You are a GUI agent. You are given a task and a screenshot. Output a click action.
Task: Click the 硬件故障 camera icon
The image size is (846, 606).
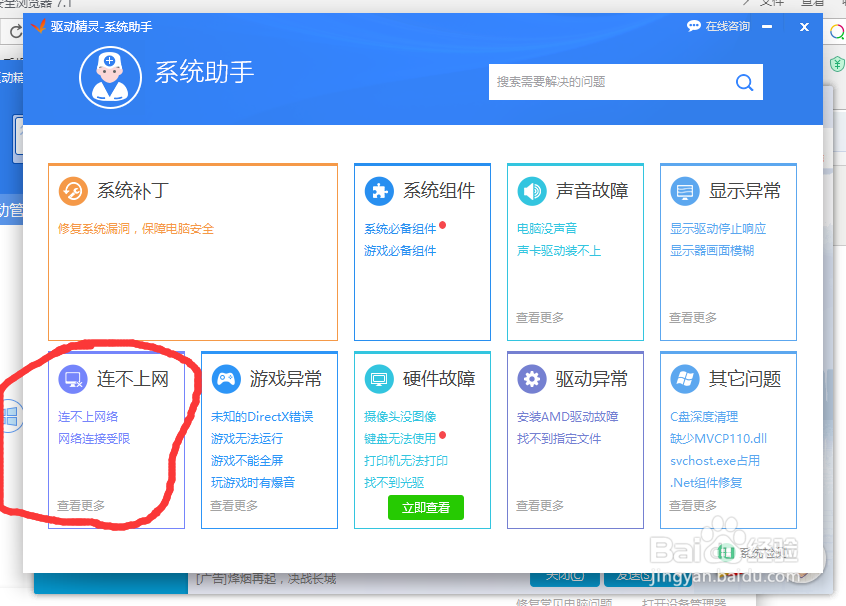377,378
